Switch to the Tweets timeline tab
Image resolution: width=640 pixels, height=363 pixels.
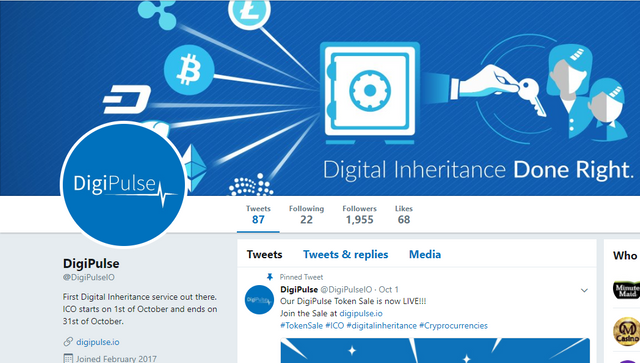pos(264,254)
